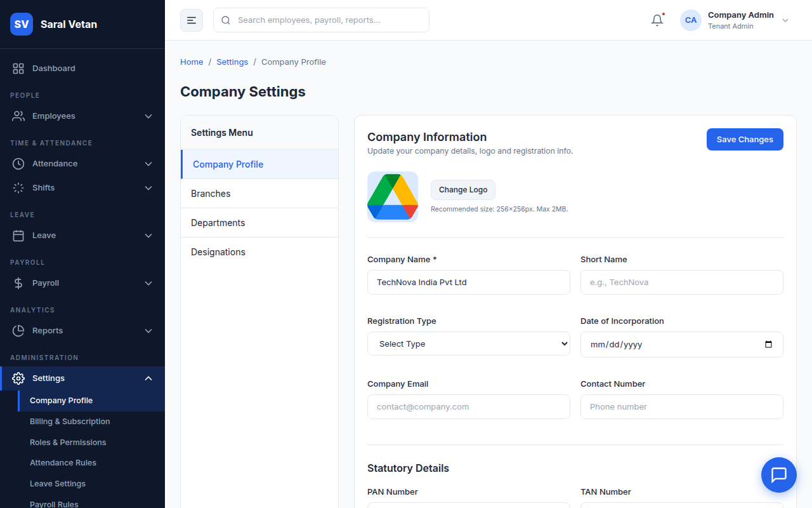Viewport: 812px width, 508px height.
Task: Click the Shifts spinner icon
Action: tap(18, 188)
